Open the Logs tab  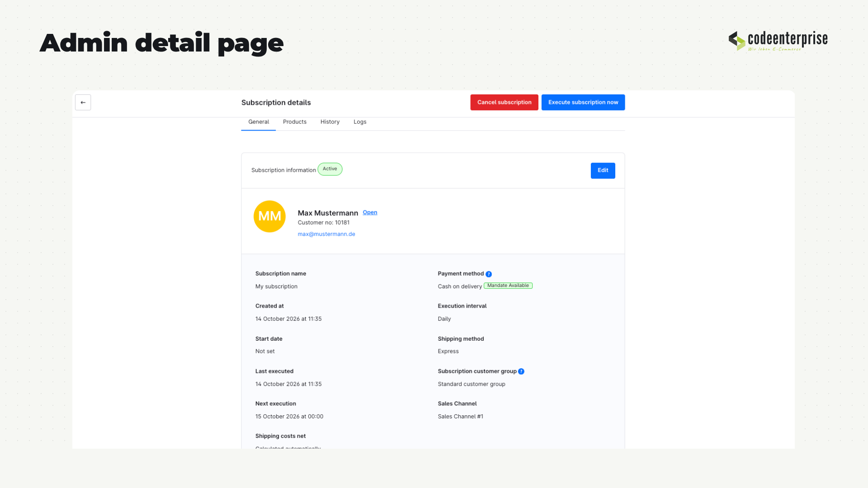click(360, 122)
